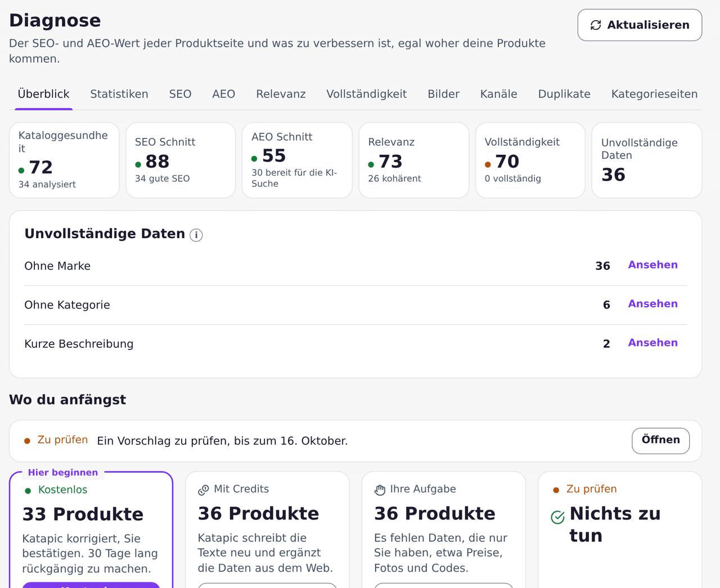Image resolution: width=720 pixels, height=588 pixels.
Task: Go to the AEO tab
Action: [x=224, y=94]
